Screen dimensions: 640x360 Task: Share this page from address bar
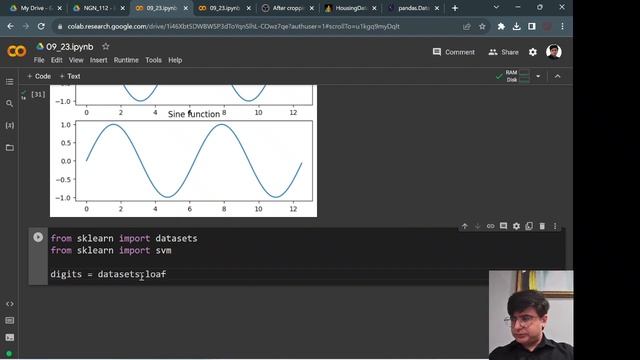point(467,27)
